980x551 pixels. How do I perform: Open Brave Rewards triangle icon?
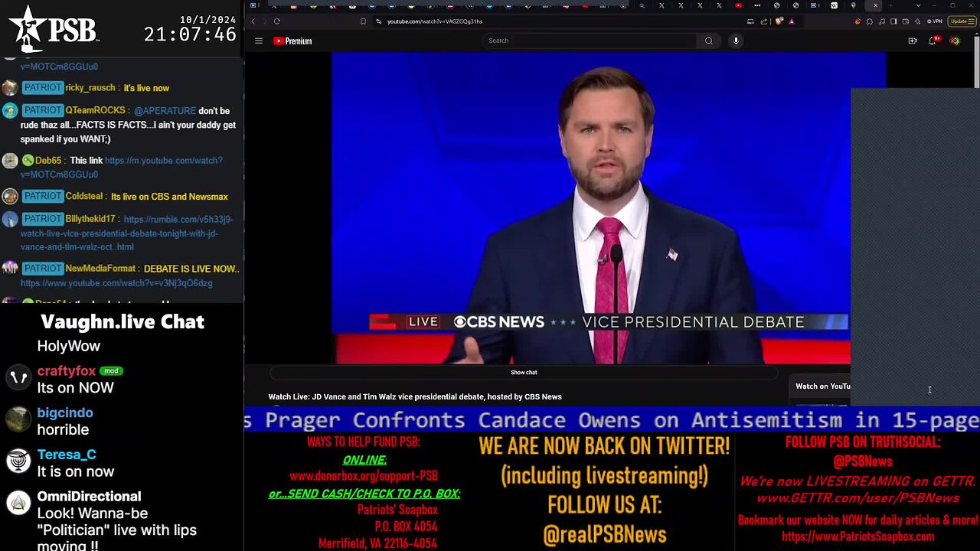[x=792, y=21]
